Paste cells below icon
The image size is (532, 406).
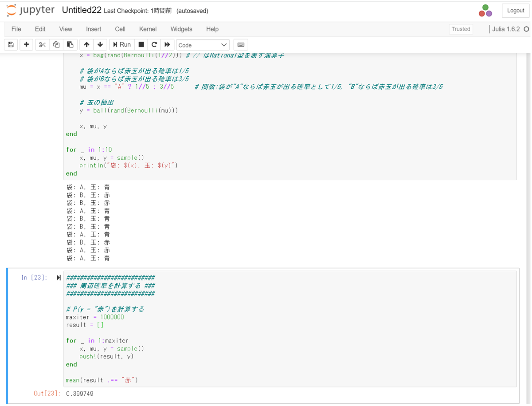(x=70, y=45)
